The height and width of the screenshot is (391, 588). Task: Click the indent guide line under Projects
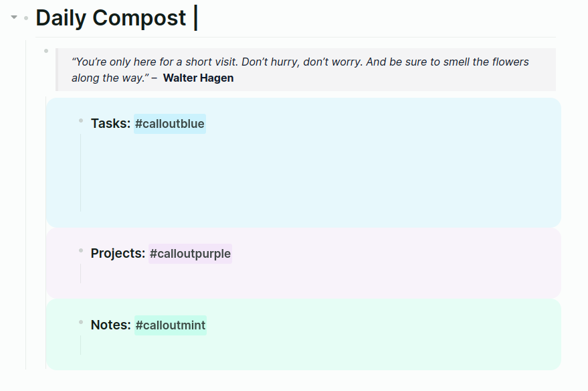[x=80, y=273]
